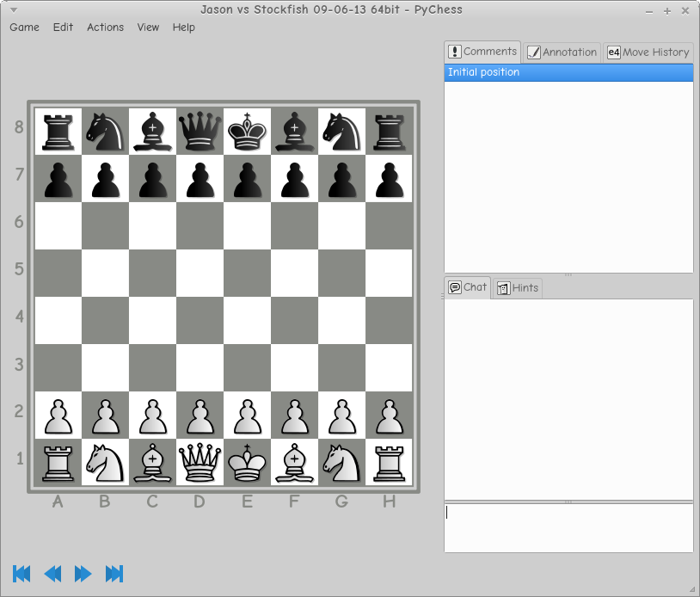Click the chat message input field

[568, 527]
